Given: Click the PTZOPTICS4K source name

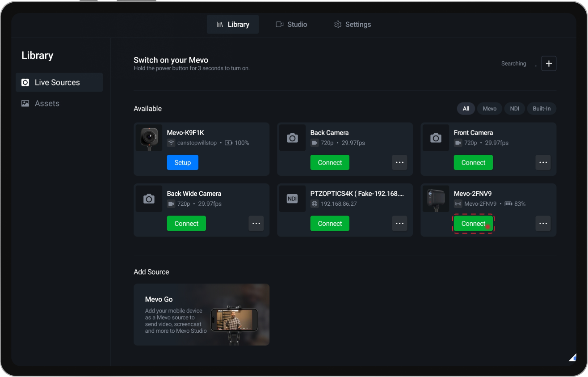Looking at the screenshot, I should [x=357, y=194].
